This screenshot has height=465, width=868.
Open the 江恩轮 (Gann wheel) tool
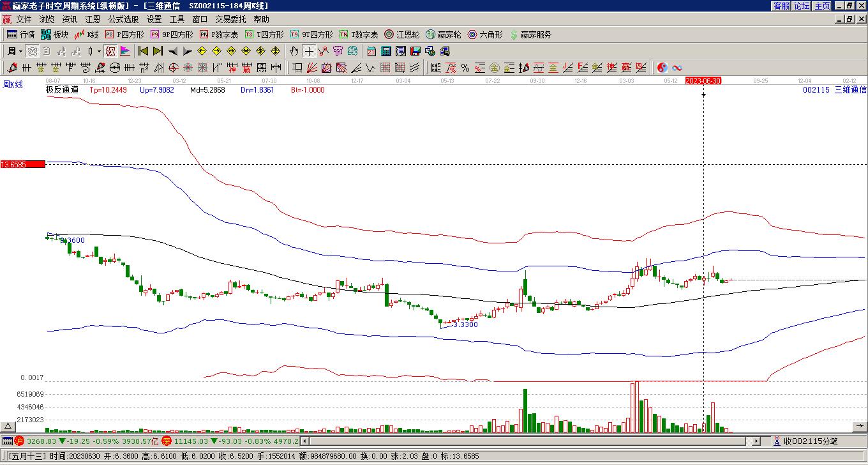(401, 34)
